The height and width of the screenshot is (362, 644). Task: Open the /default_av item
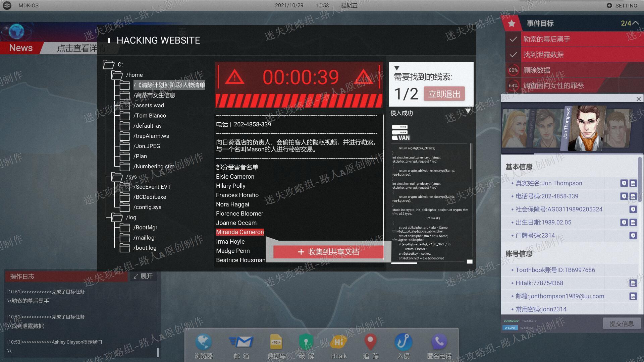(147, 126)
